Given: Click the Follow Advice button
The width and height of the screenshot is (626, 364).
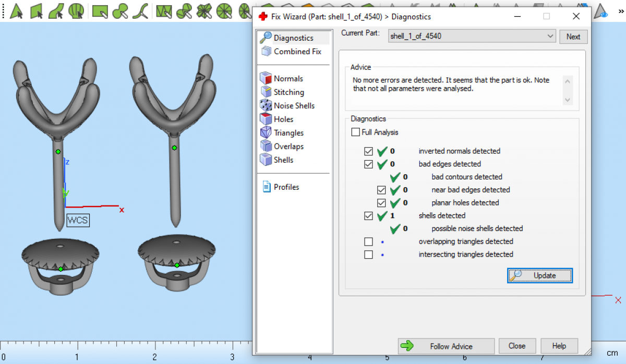Looking at the screenshot, I should click(x=446, y=346).
